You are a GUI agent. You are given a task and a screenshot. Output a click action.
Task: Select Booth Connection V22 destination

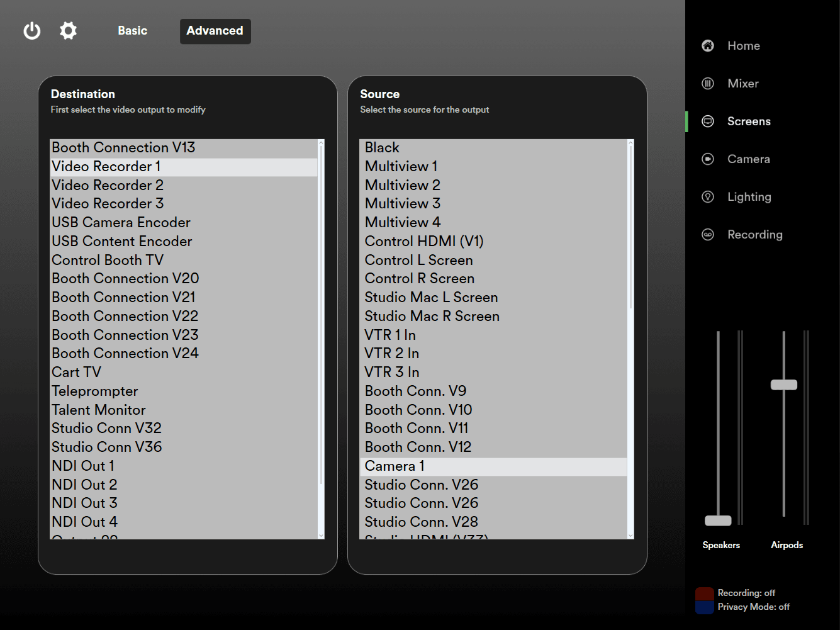click(184, 317)
